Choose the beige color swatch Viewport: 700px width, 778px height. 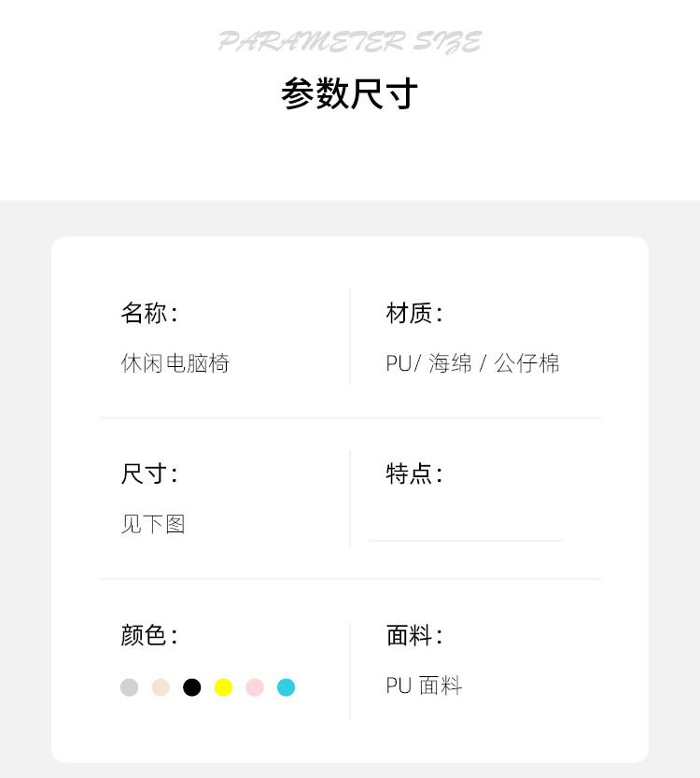coord(161,687)
